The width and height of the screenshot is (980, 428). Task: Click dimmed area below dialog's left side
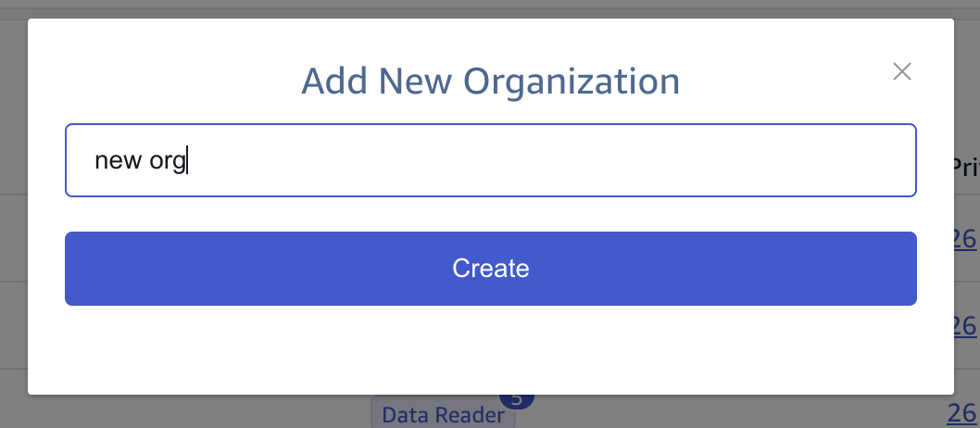tap(185, 412)
